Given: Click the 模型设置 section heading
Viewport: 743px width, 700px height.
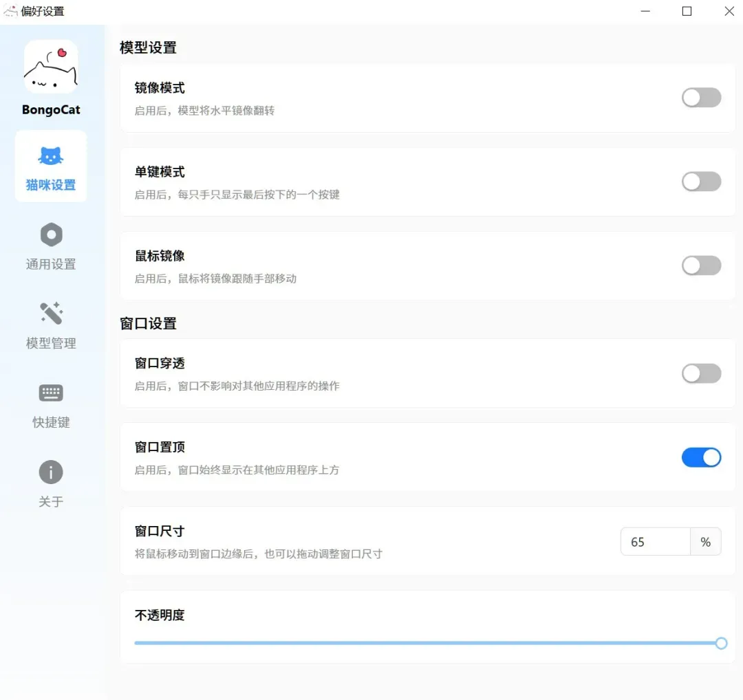Looking at the screenshot, I should tap(148, 47).
